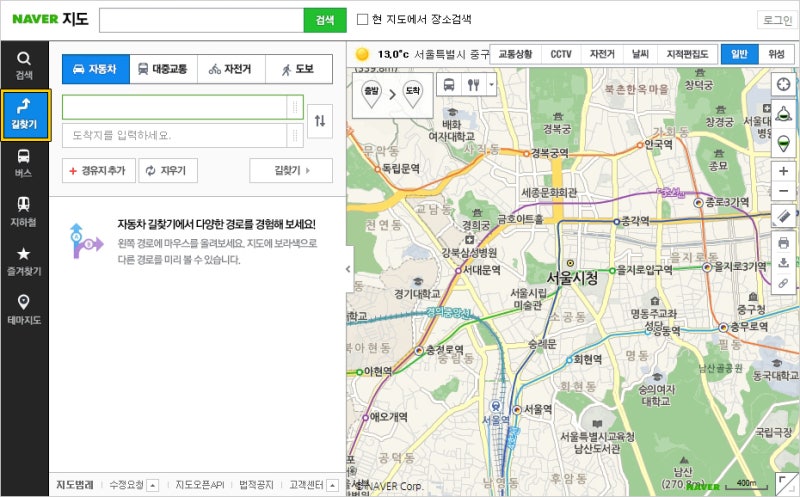Screen dimensions: 800x497
Task: Open the 즐겨찾기 favorites star icon
Action: pos(23,261)
